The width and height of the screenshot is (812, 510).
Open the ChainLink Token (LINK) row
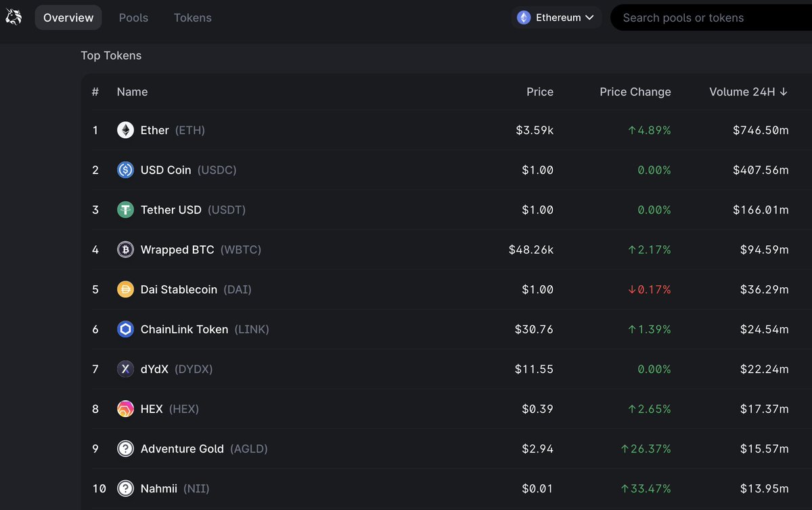pyautogui.click(x=447, y=330)
